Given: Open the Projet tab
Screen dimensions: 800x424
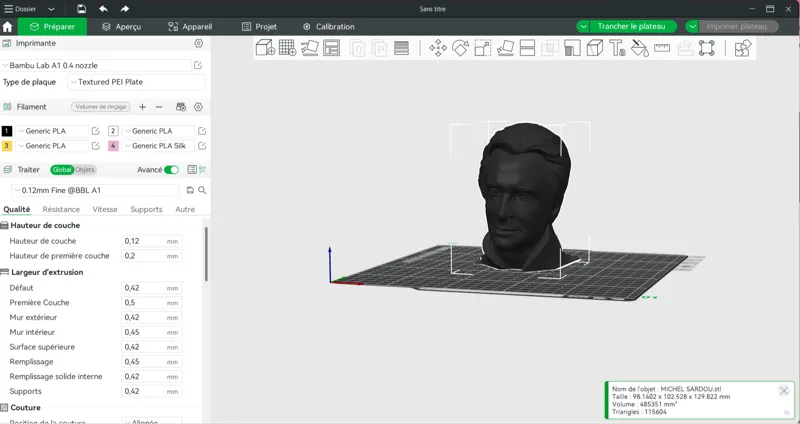Looking at the screenshot, I should click(259, 27).
